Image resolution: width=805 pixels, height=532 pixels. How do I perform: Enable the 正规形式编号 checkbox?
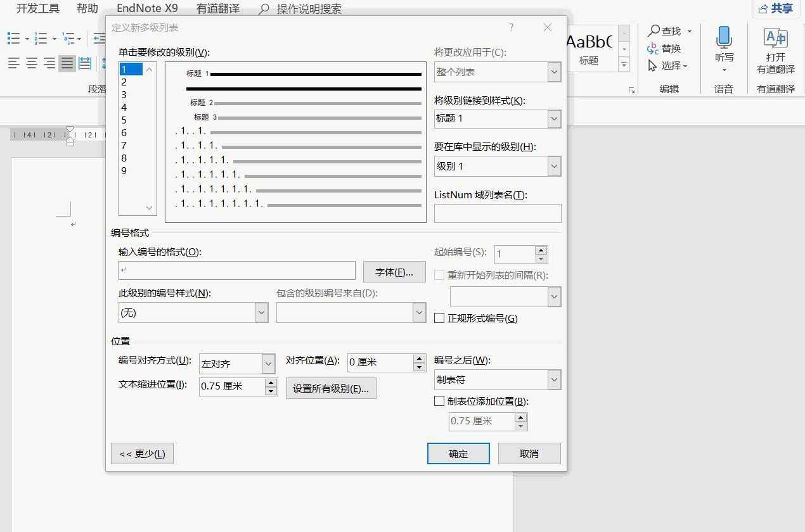click(x=439, y=318)
